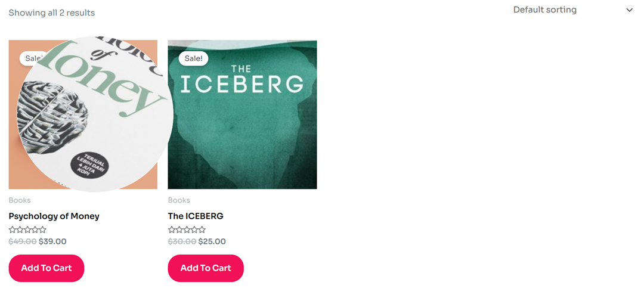Open the Psychology of Money product title

click(54, 216)
